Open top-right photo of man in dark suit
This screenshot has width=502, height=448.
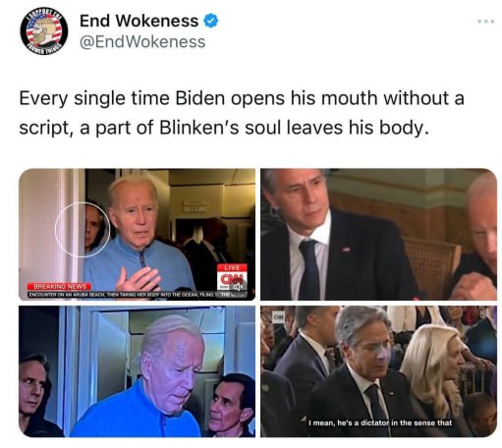(379, 234)
